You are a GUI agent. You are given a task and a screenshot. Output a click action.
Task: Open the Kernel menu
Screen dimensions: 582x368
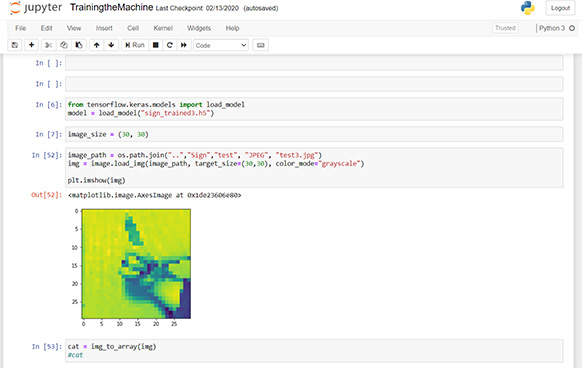point(163,28)
